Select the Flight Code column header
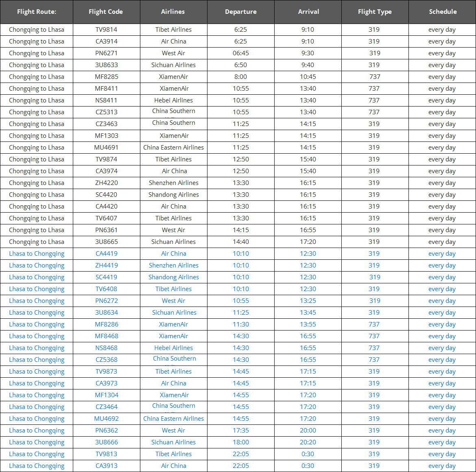Viewport: 476px width, 472px height. click(x=106, y=12)
